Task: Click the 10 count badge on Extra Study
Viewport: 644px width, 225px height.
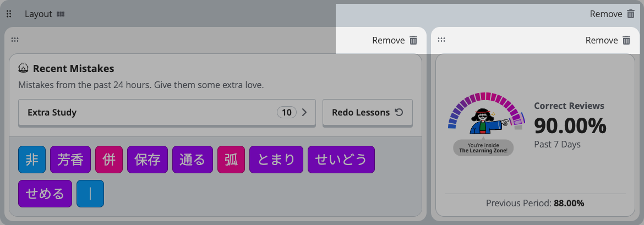Action: pos(286,112)
